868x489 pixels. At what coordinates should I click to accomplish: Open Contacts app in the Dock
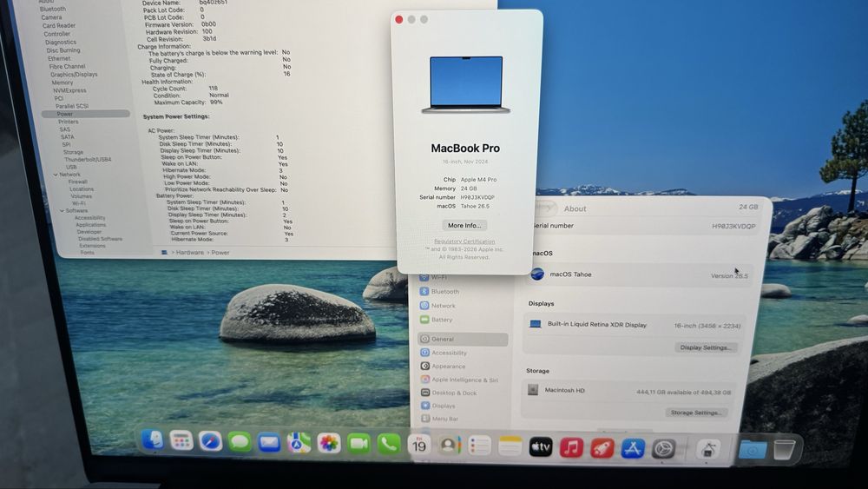click(449, 446)
